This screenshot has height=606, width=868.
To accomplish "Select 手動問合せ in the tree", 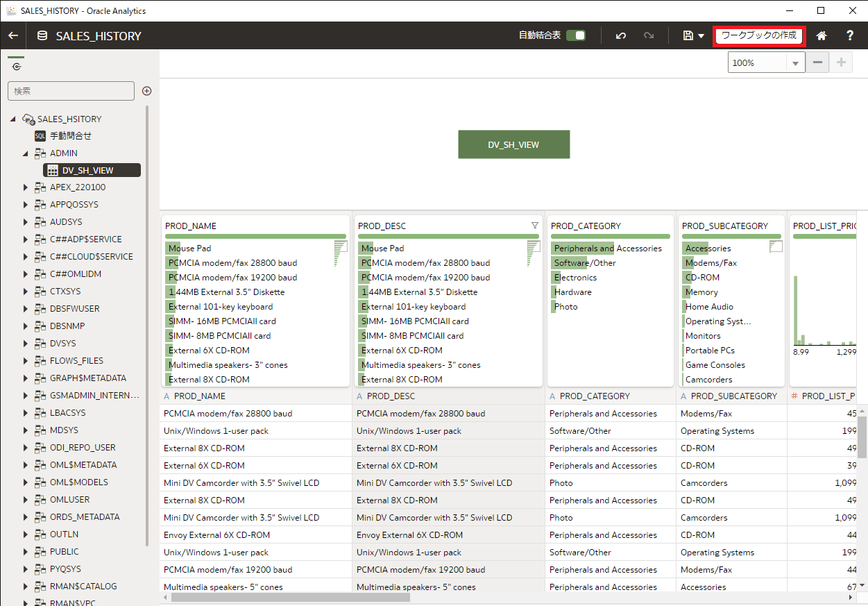I will (x=70, y=136).
